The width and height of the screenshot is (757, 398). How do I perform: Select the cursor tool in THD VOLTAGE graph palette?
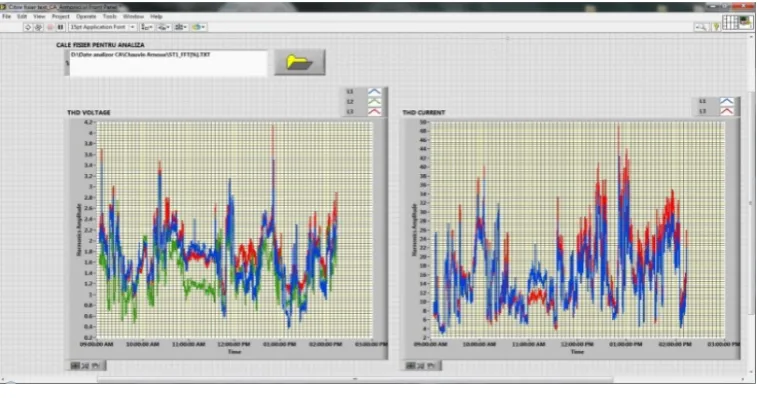pyautogui.click(x=75, y=366)
